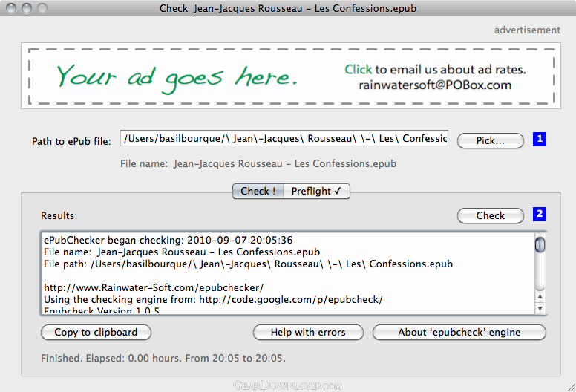576x392 pixels.
Task: Focus the Path to ePub file field
Action: tap(284, 139)
